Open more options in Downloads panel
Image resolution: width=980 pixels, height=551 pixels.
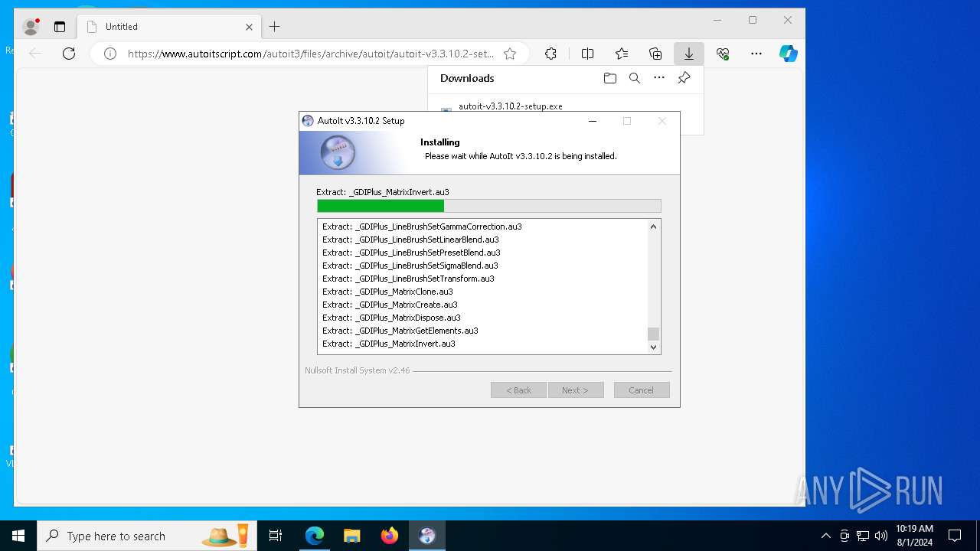tap(659, 78)
